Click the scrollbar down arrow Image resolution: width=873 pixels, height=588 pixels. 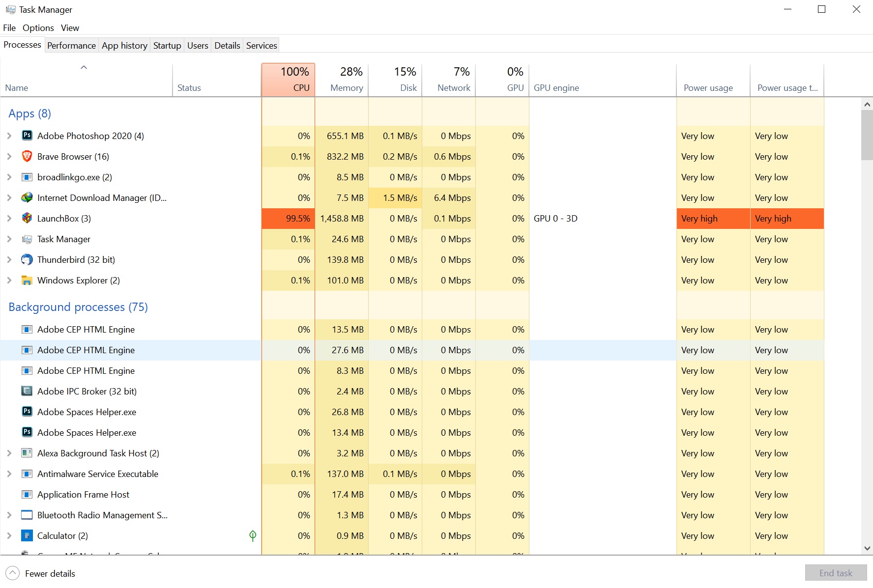867,548
